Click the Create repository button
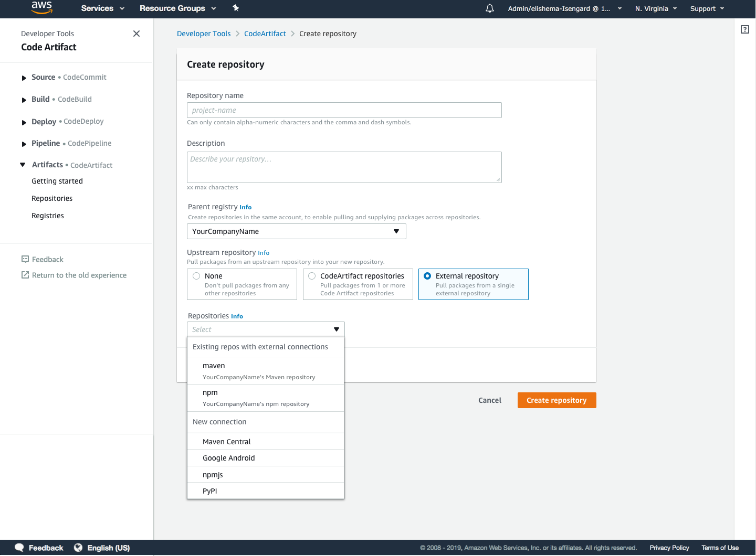 (x=557, y=400)
